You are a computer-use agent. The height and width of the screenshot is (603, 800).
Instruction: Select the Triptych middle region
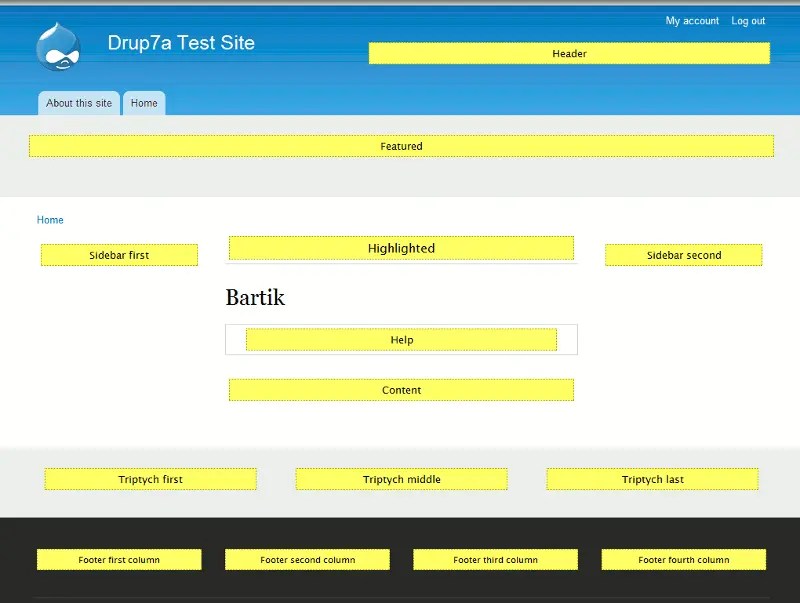point(401,479)
